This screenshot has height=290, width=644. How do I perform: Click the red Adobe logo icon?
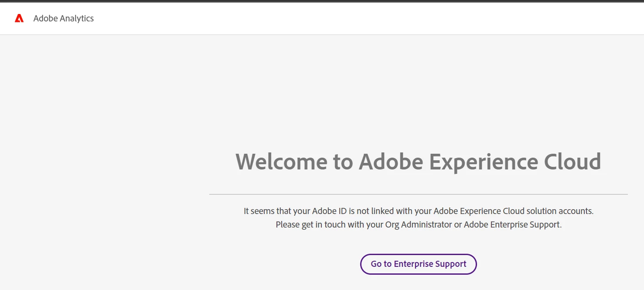(x=19, y=18)
